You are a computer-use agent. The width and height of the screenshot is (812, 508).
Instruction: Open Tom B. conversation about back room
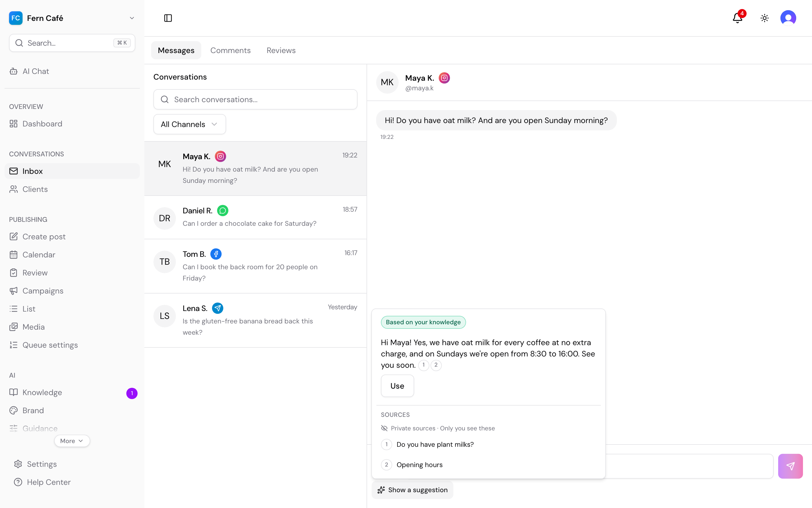[x=255, y=266]
